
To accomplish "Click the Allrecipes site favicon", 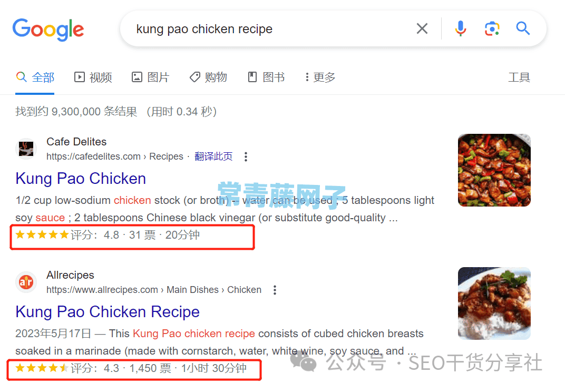I will (x=26, y=282).
